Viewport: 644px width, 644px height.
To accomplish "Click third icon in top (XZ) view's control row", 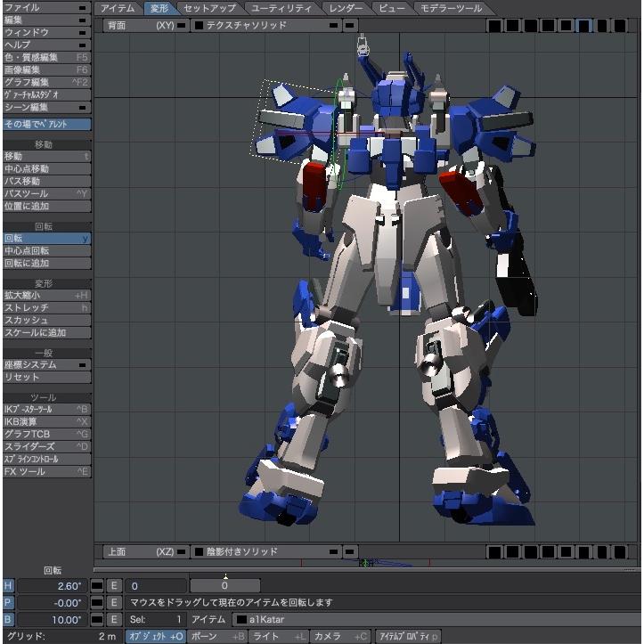I will point(530,552).
